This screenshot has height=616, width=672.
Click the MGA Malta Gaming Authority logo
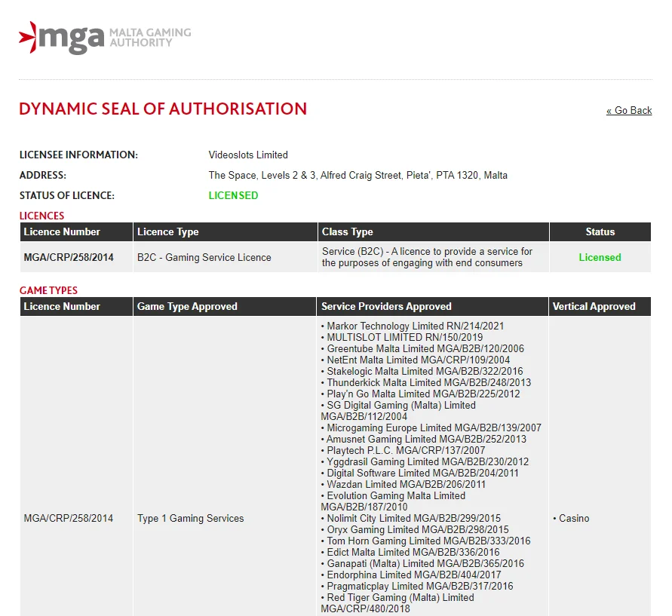105,38
